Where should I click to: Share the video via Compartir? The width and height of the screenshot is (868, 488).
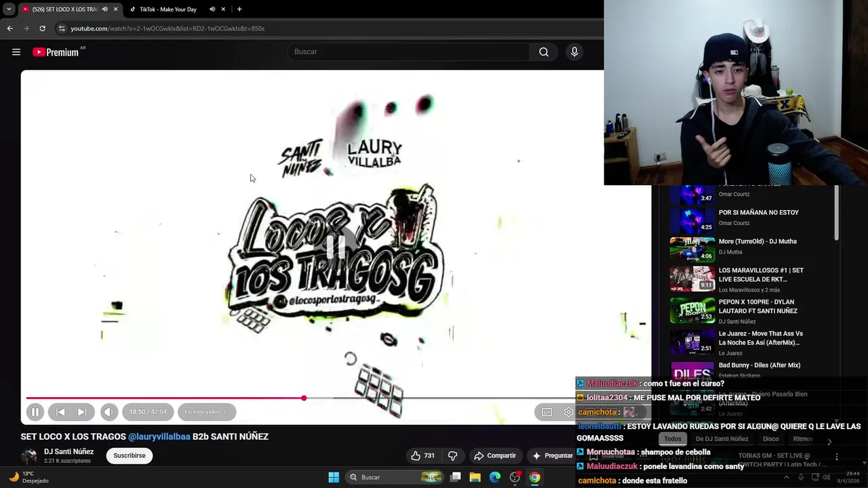point(495,455)
